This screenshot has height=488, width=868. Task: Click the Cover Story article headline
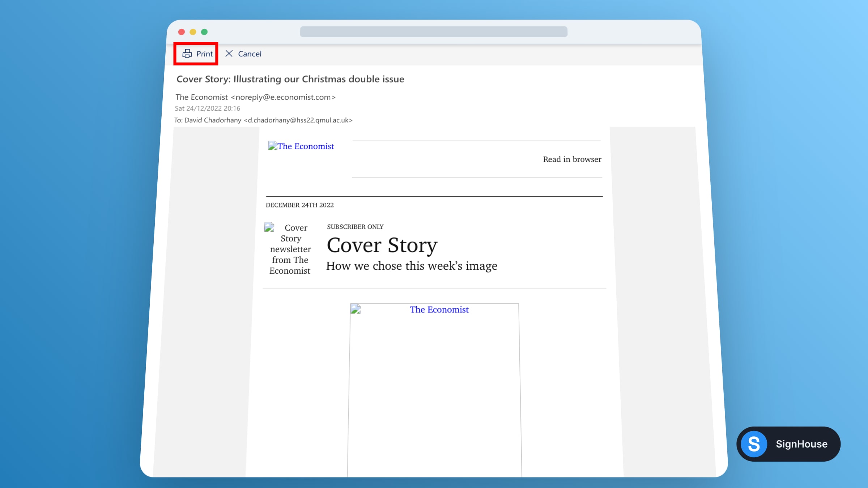click(x=382, y=245)
